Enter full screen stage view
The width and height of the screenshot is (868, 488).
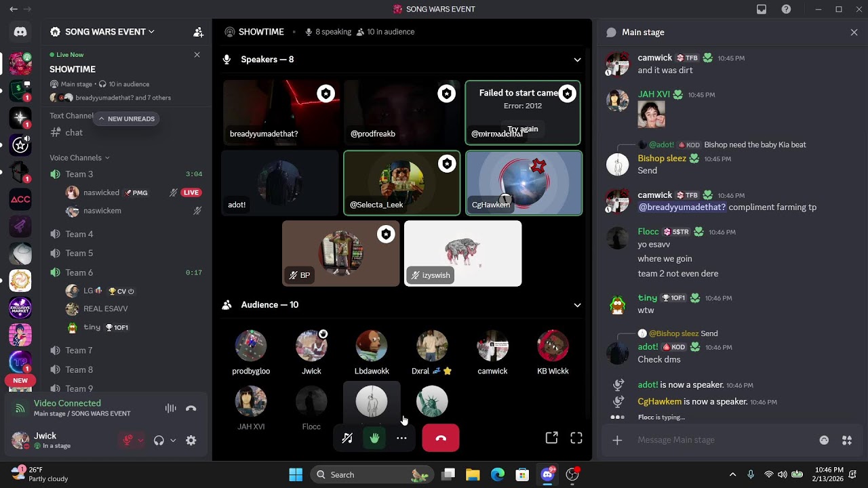click(x=576, y=439)
